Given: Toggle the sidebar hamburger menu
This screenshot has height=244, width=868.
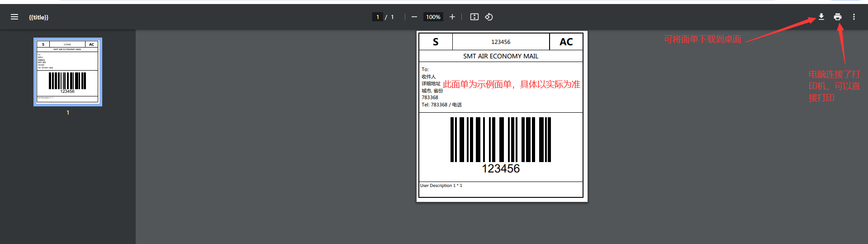Looking at the screenshot, I should click(x=14, y=17).
